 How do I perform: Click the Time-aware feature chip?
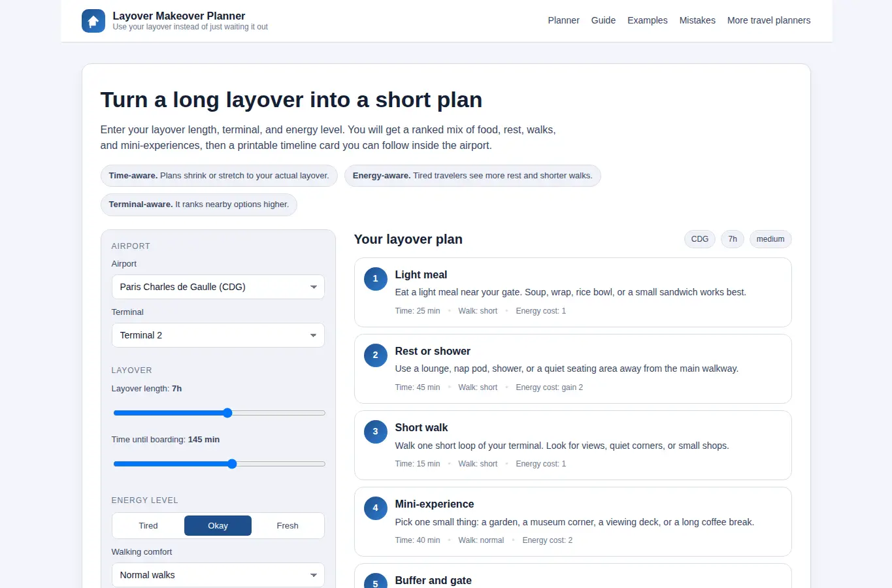coord(219,176)
